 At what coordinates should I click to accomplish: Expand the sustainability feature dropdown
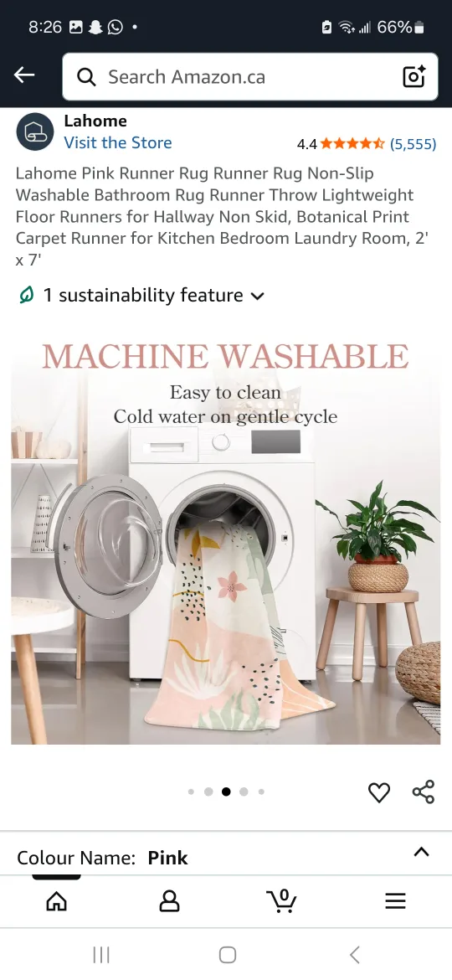point(141,295)
